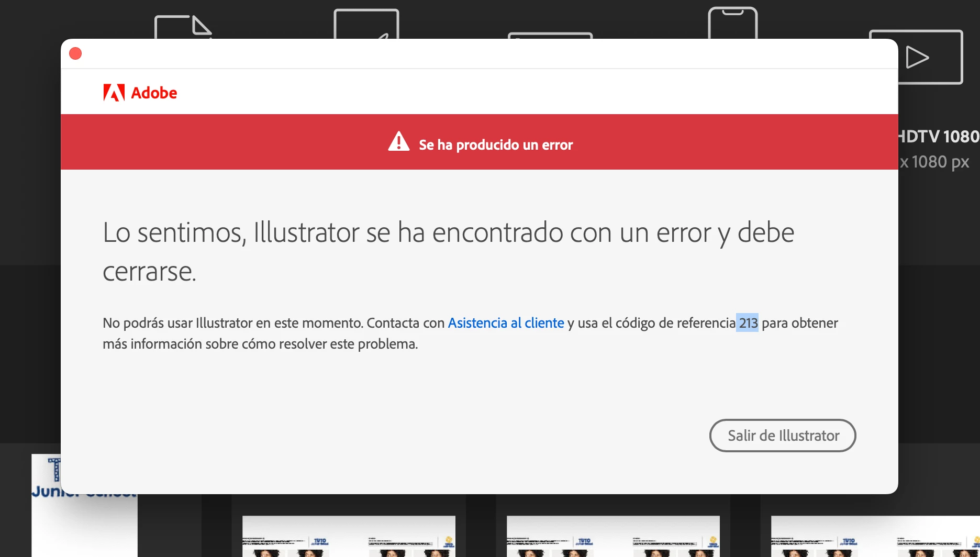Select the highlighted reference code 213
The width and height of the screenshot is (980, 557).
pos(748,323)
